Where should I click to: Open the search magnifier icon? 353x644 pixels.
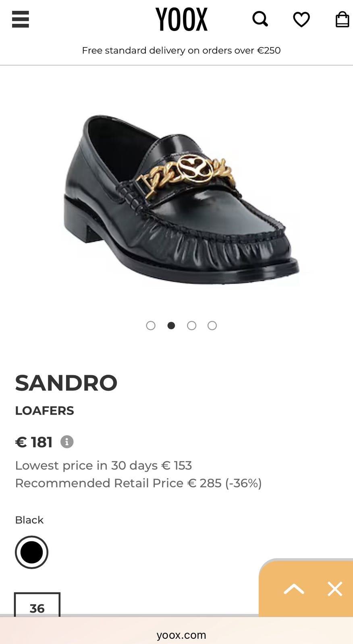tap(260, 19)
